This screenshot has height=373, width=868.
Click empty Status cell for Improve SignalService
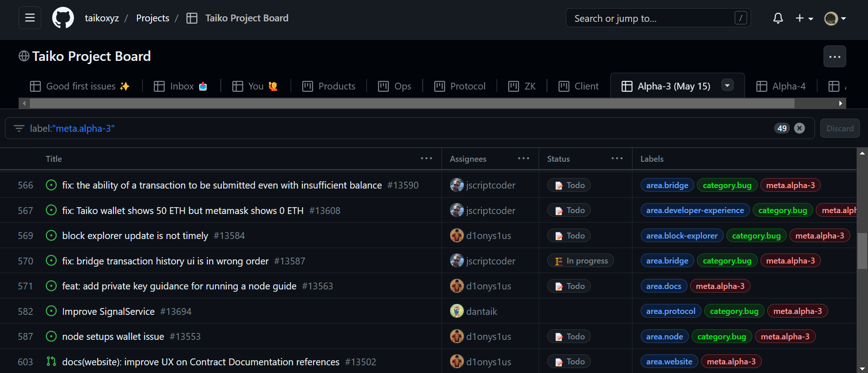pos(585,311)
